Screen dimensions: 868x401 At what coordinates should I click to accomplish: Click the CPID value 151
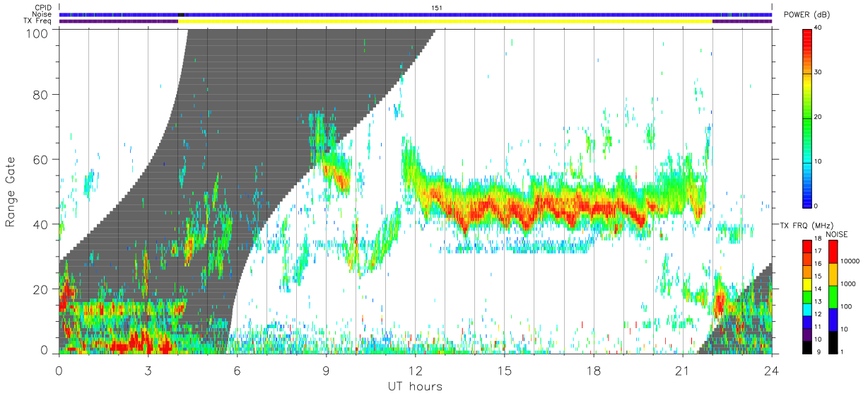coord(436,8)
